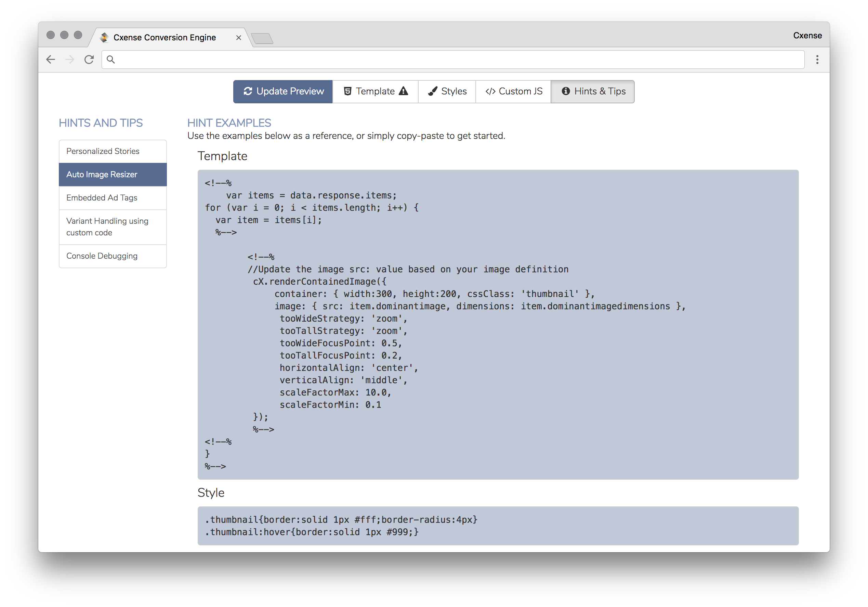
Task: Open the Console Debugging hint
Action: (x=113, y=256)
